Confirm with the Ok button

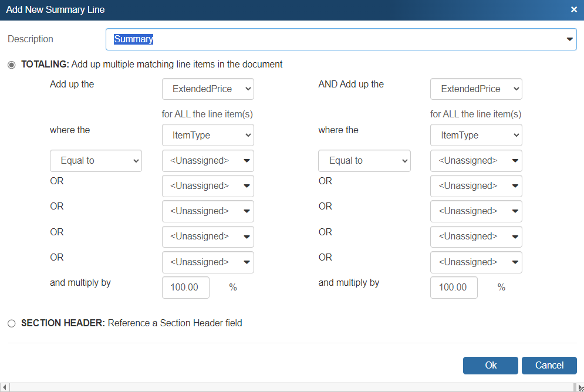coord(490,365)
